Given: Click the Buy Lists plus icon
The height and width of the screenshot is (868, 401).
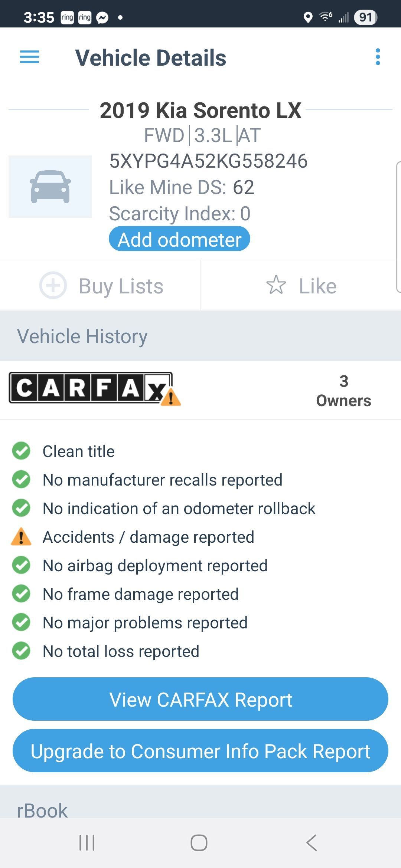Looking at the screenshot, I should (53, 286).
